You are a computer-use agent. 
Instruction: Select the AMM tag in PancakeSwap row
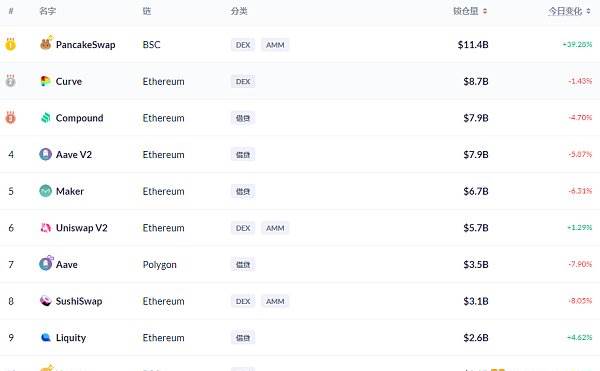[275, 45]
